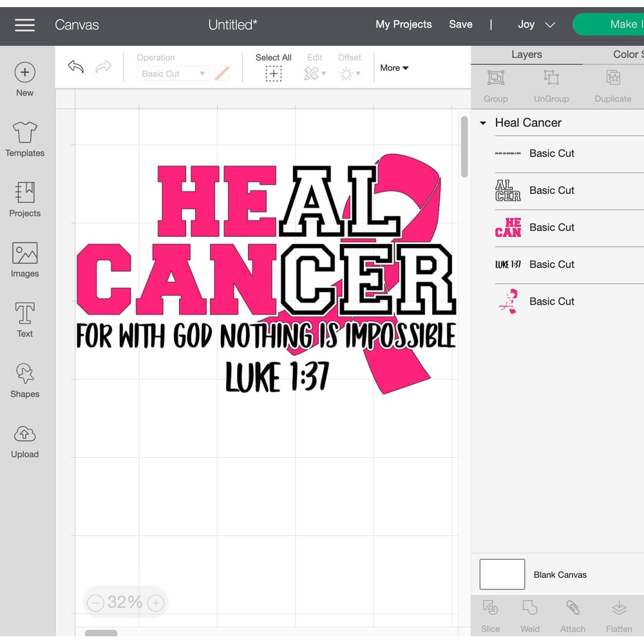The image size is (644, 644).
Task: Save the project
Action: point(460,24)
